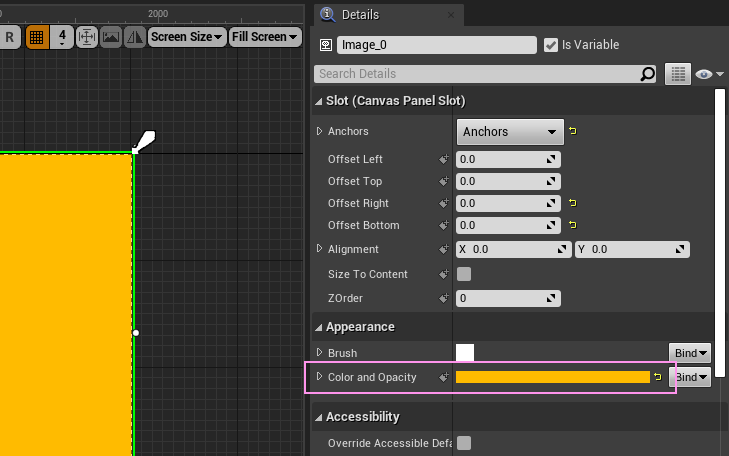Reset Offset Bottom to default value

(573, 225)
